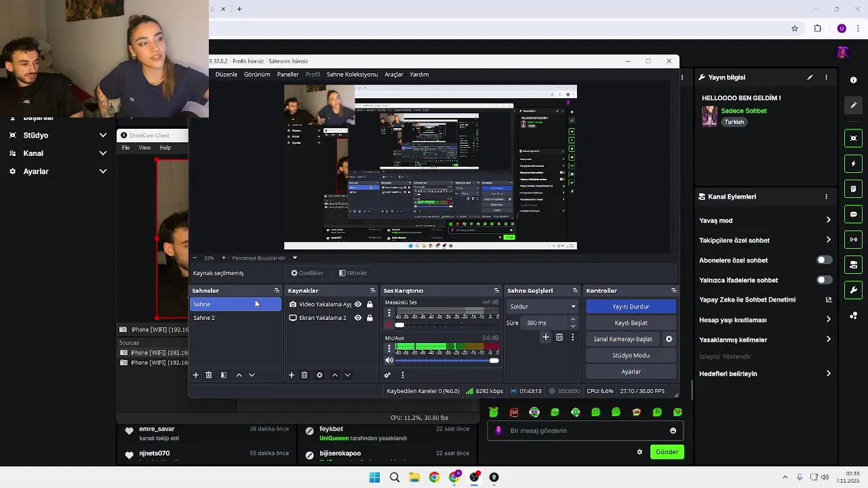Select Sahne 2 in scenes list
Screen dimensions: 868x488
[x=235, y=318]
